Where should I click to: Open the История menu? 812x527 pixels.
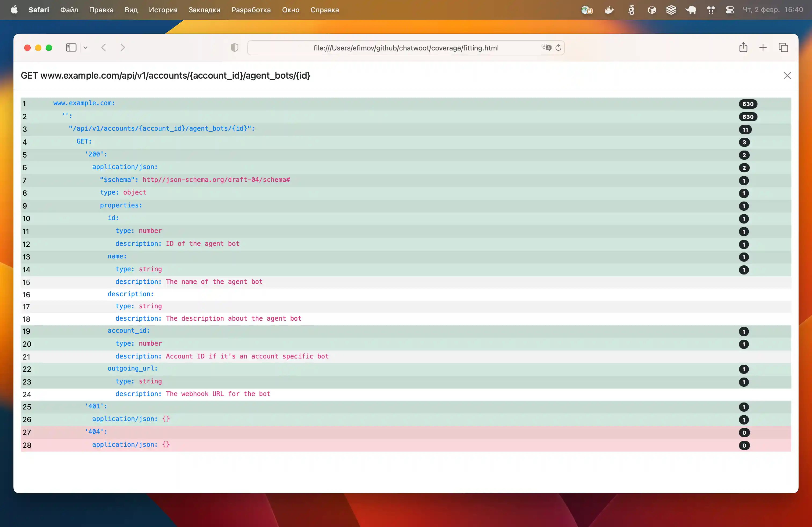tap(163, 10)
